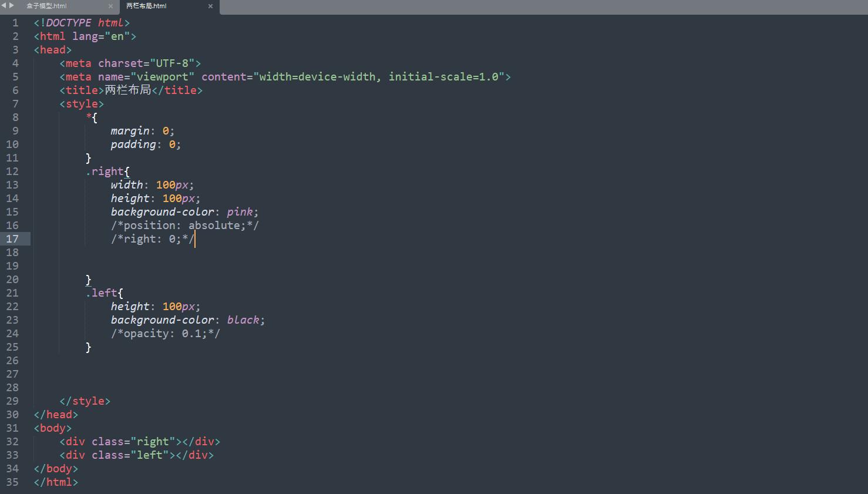Click the closing style tag
Screen dimensions: 868x494
85,401
